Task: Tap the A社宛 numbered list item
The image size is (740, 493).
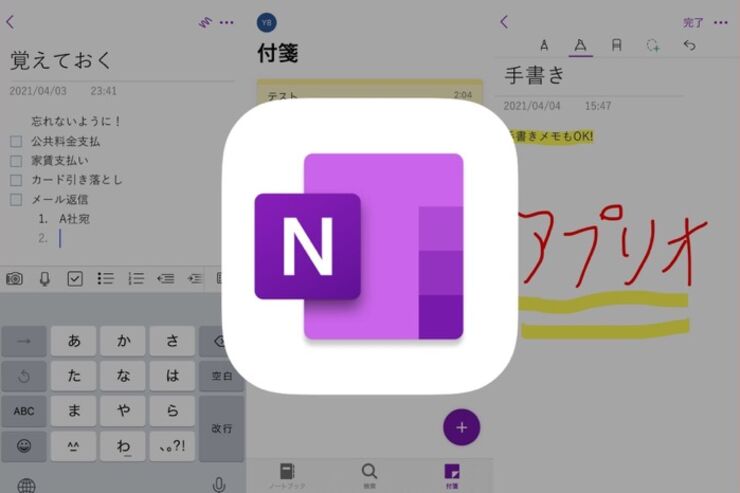Action: pos(74,219)
